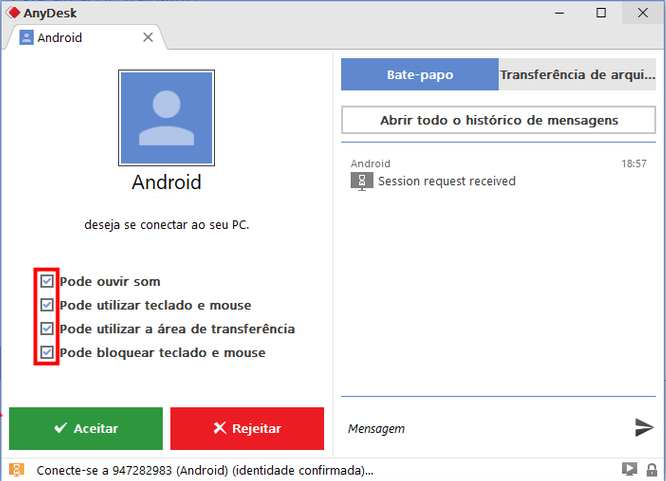This screenshot has width=666, height=481.
Task: Click the 18:57 message timestamp
Action: (634, 164)
